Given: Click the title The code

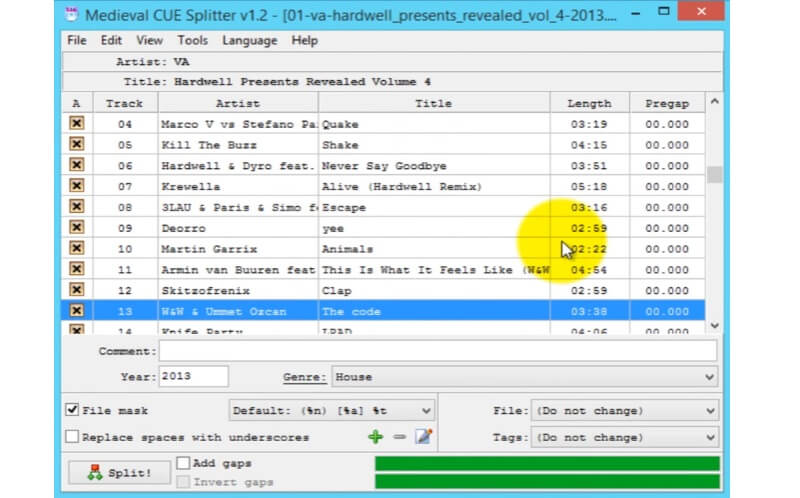Looking at the screenshot, I should point(352,311).
